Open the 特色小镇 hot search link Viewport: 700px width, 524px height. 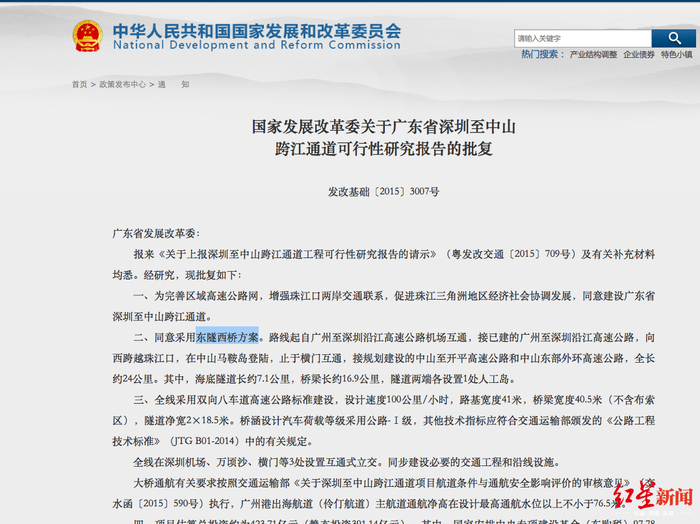[677, 54]
